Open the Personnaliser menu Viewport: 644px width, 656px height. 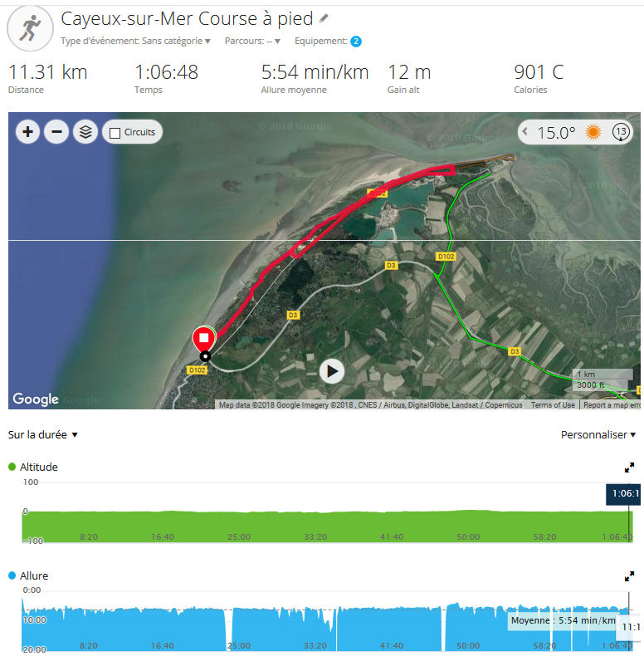pos(598,434)
